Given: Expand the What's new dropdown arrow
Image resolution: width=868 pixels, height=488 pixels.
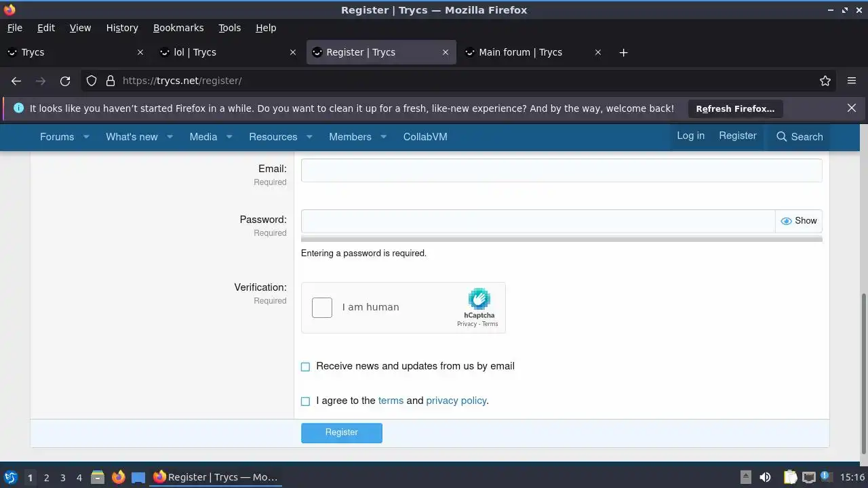Looking at the screenshot, I should point(170,137).
